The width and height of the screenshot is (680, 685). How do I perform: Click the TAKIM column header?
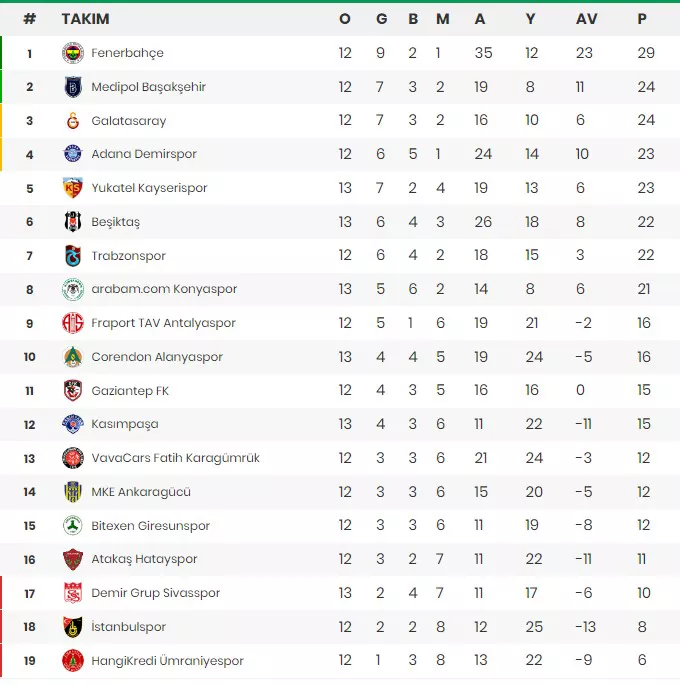85,19
